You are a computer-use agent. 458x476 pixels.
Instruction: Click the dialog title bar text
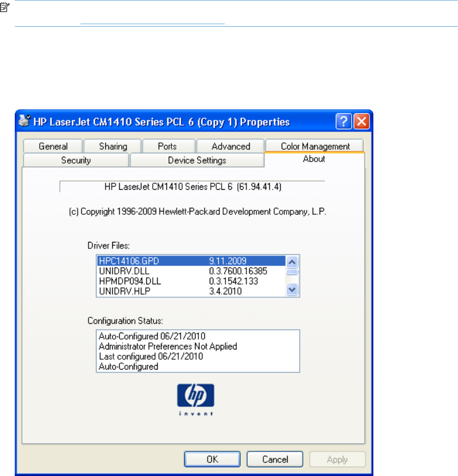point(162,122)
